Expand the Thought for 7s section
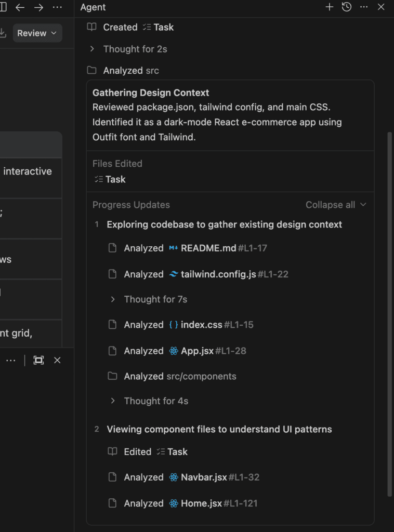The image size is (394, 532). click(x=155, y=299)
